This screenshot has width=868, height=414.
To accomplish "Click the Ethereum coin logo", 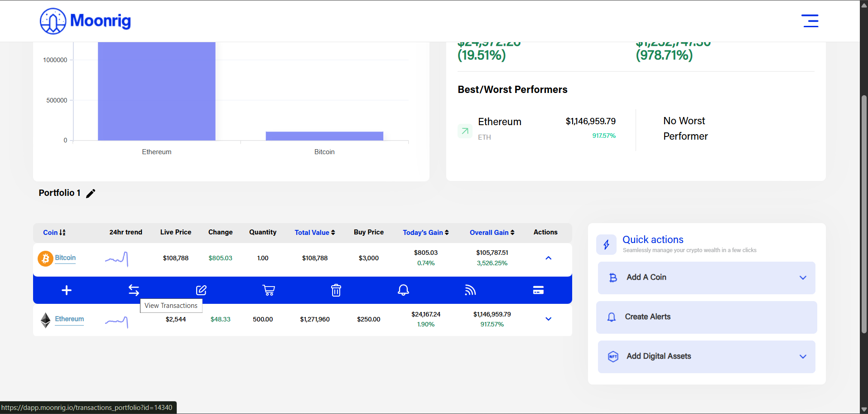I will (45, 320).
